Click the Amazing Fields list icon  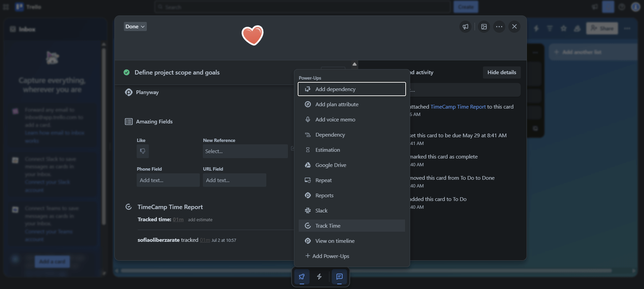(129, 121)
